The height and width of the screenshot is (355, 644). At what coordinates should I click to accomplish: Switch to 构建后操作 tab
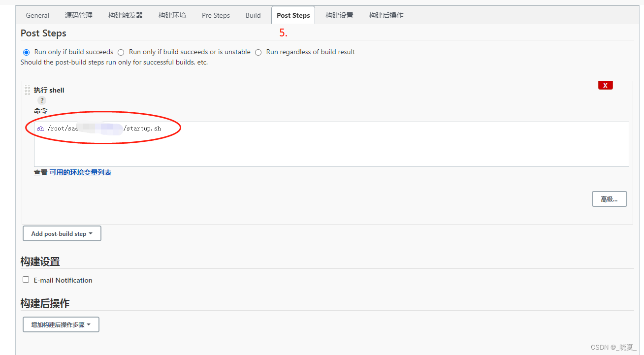386,15
